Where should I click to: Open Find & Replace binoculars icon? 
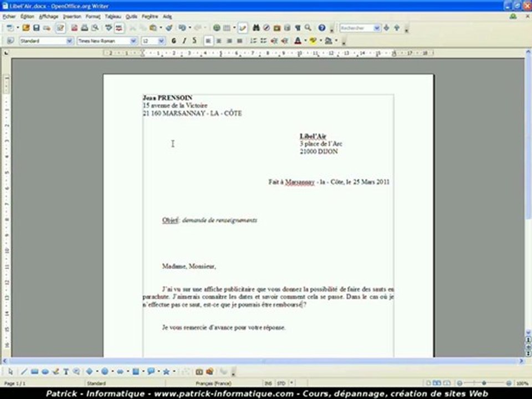[256, 28]
